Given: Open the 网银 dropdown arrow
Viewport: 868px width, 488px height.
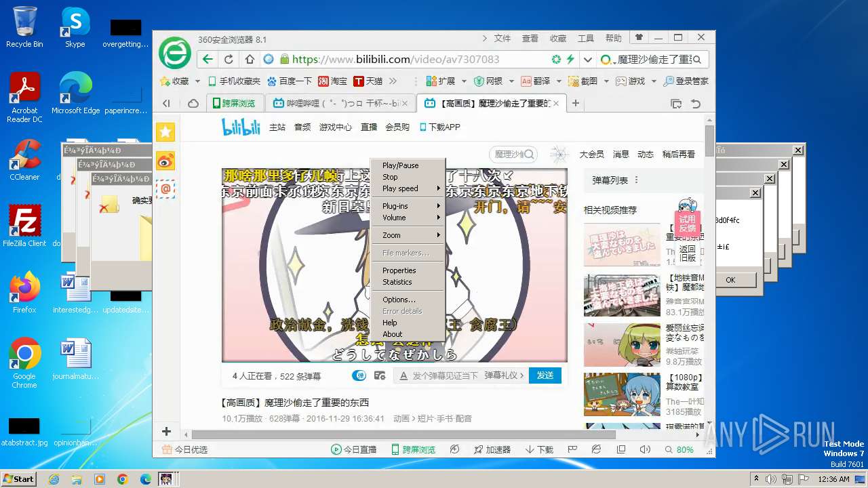Looking at the screenshot, I should pyautogui.click(x=511, y=81).
